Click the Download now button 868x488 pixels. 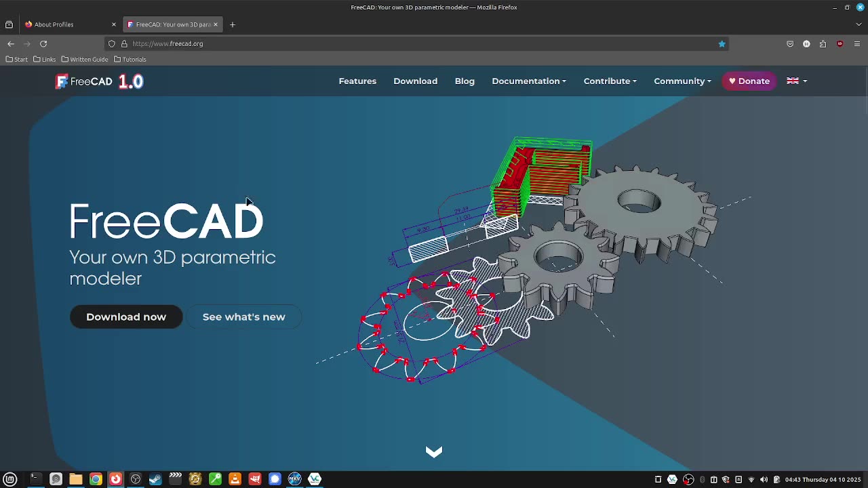(126, 317)
